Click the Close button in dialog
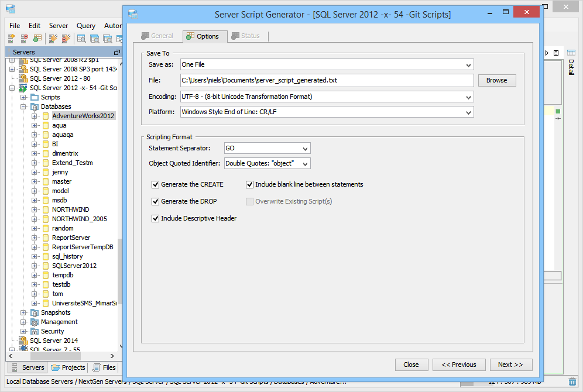 [411, 365]
